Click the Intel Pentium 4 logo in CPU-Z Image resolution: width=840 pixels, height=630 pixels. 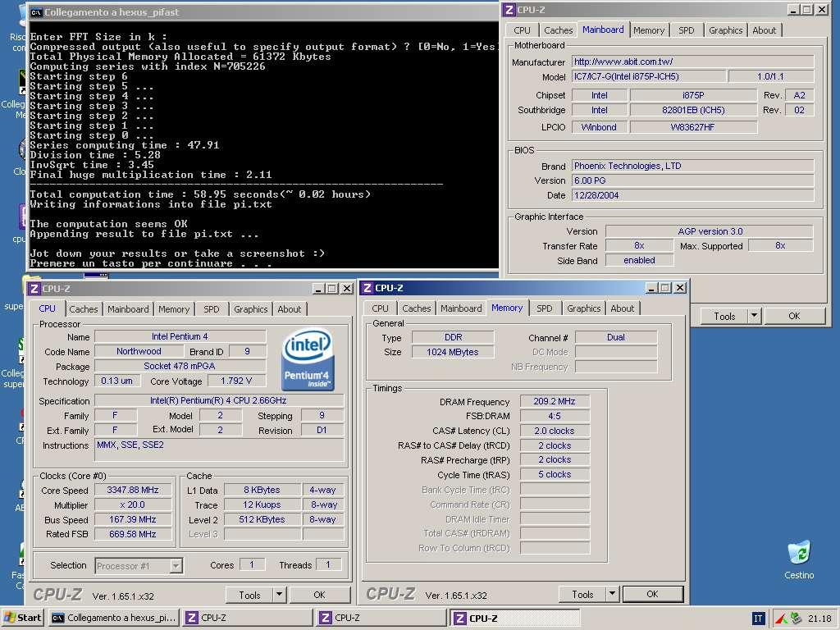(x=308, y=359)
